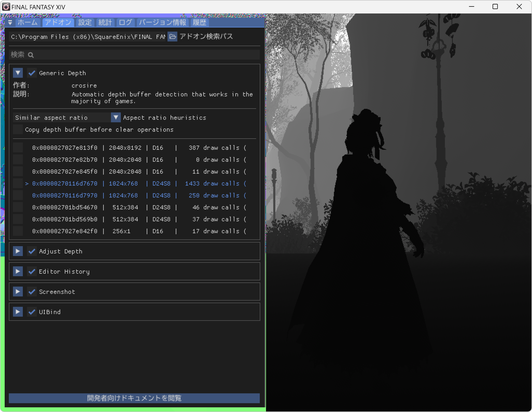Open folder picker for アドオン検索パス
Image resolution: width=532 pixels, height=412 pixels.
[x=172, y=37]
